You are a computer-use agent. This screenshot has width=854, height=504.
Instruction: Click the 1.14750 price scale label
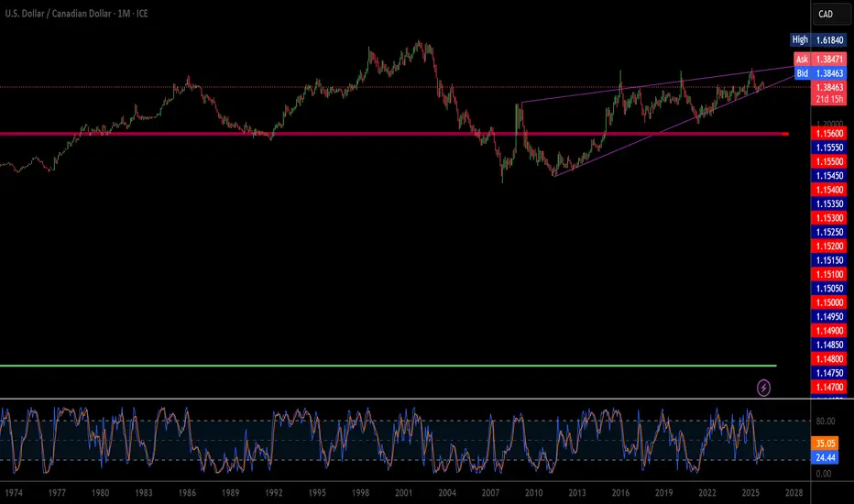[x=829, y=373]
